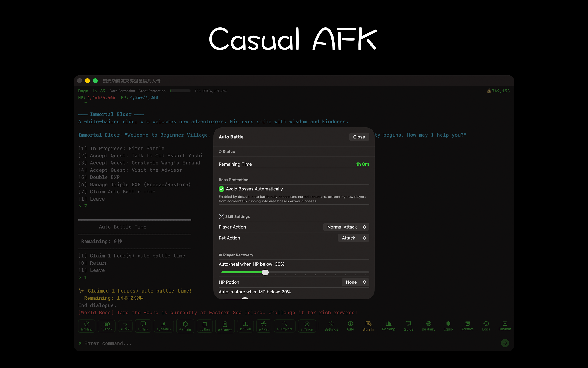Screen dimensions: 588x368
Task: Click the e / Explore magnifier button
Action: 285,326
